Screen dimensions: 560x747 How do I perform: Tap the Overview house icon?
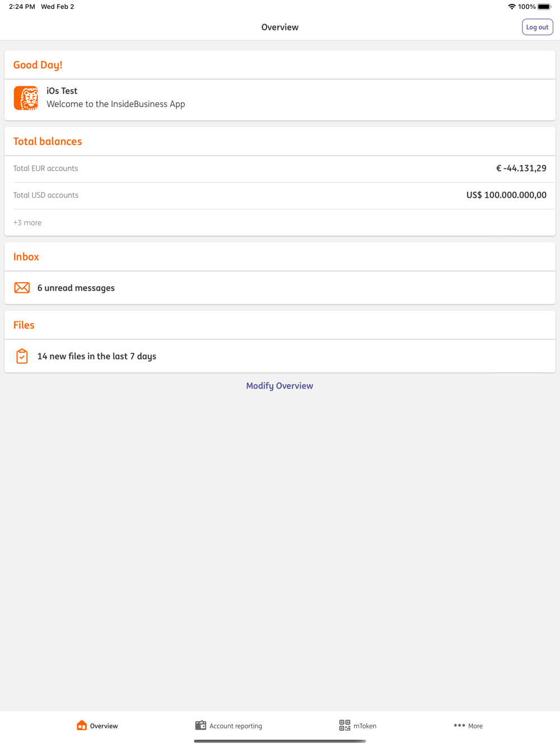click(x=82, y=725)
